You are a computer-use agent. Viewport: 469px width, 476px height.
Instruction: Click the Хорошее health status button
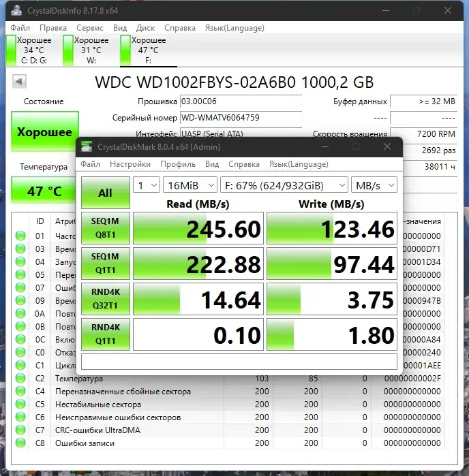(x=45, y=131)
